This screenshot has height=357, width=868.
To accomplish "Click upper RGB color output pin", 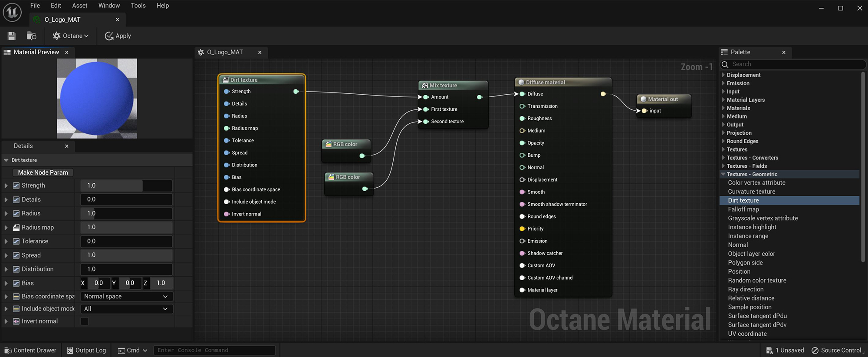I will coord(362,156).
